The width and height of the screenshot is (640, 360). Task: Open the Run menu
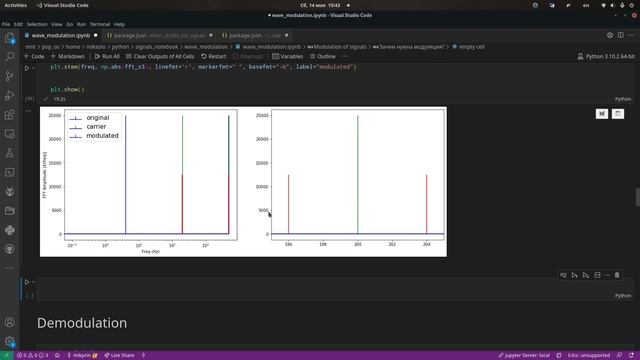pos(82,24)
